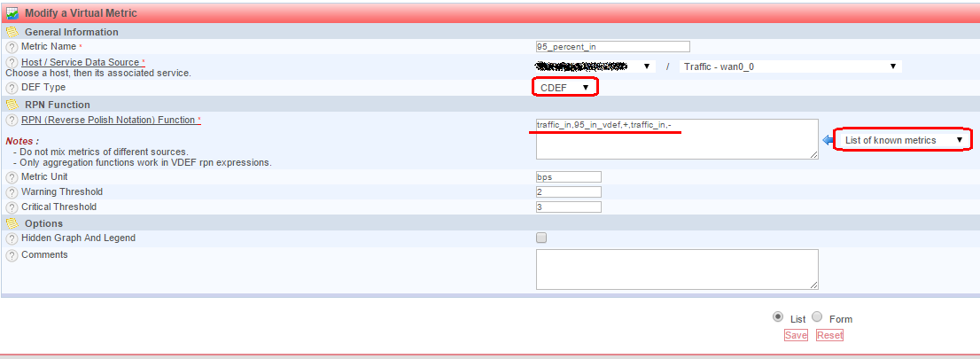Click help icon beside DEF Type

click(12, 88)
